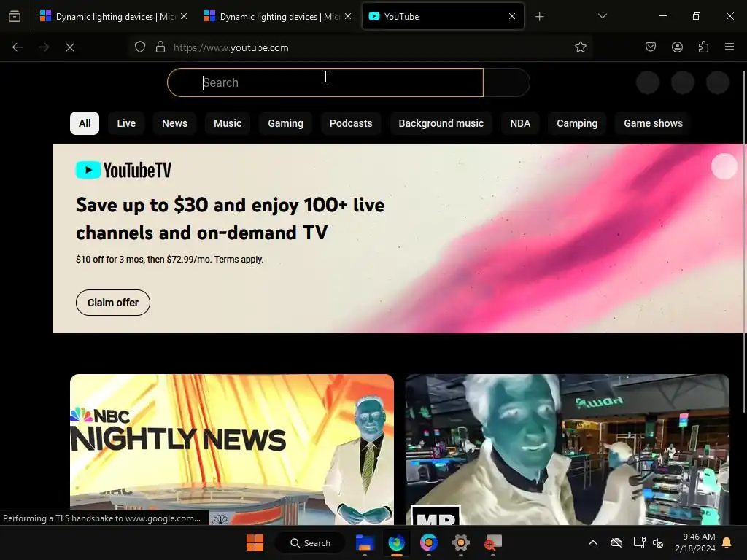Click the YouTube TV logo
747x560 pixels.
(123, 170)
